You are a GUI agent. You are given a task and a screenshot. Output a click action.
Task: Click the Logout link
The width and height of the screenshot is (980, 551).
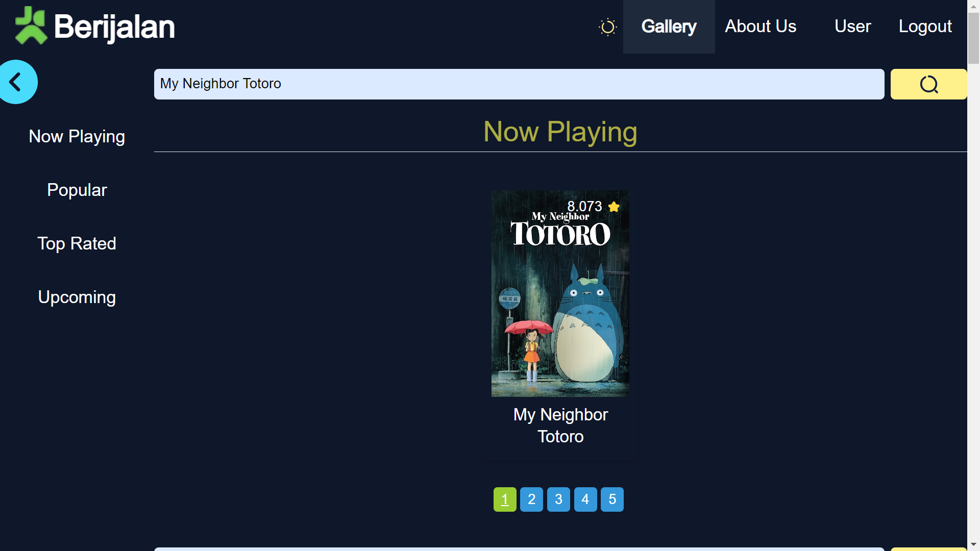(x=925, y=27)
